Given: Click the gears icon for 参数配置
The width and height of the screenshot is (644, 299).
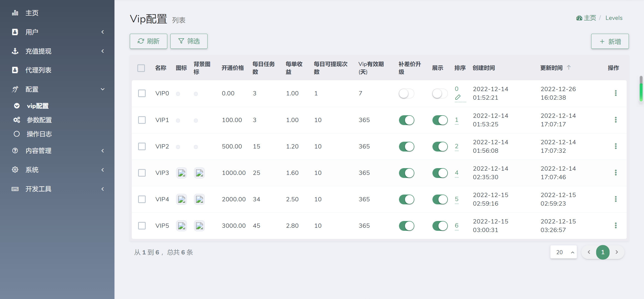Looking at the screenshot, I should (x=17, y=120).
